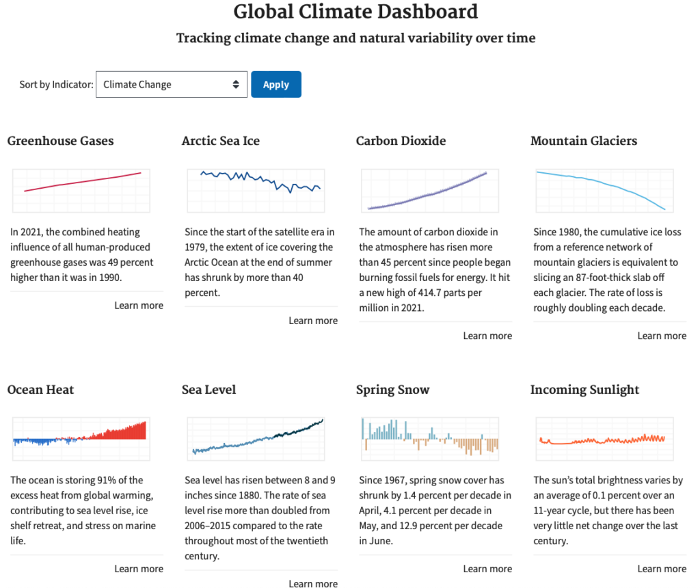The width and height of the screenshot is (700, 588).
Task: Click the Mountain Glaciers heading
Action: pos(584,141)
